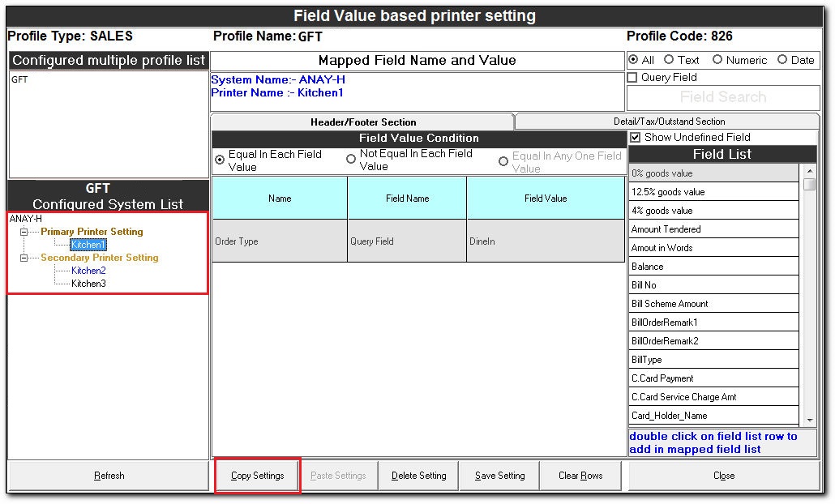Screen dimensions: 835x504
Task: Click Secondary Printer Setting label
Action: [100, 258]
